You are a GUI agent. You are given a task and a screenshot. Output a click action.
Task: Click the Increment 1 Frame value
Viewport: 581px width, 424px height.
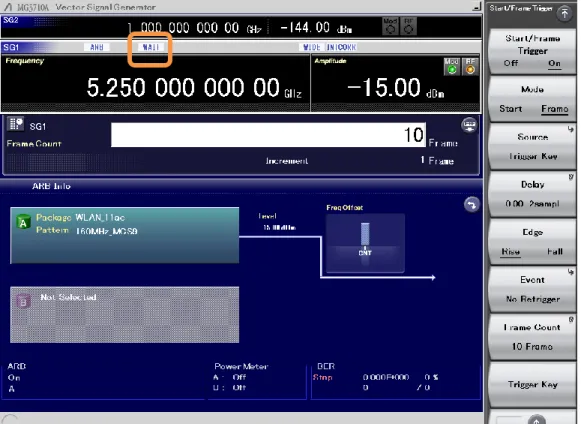coord(437,160)
